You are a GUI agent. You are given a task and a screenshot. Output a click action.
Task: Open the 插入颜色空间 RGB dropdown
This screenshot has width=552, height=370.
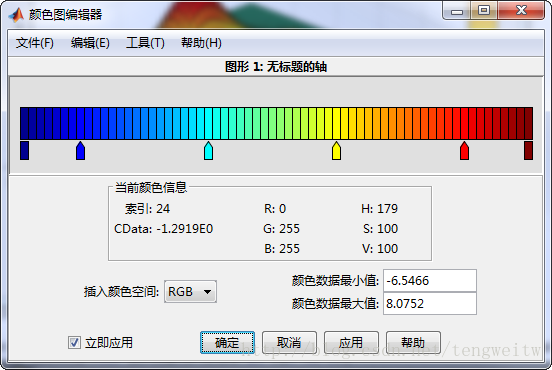[190, 291]
